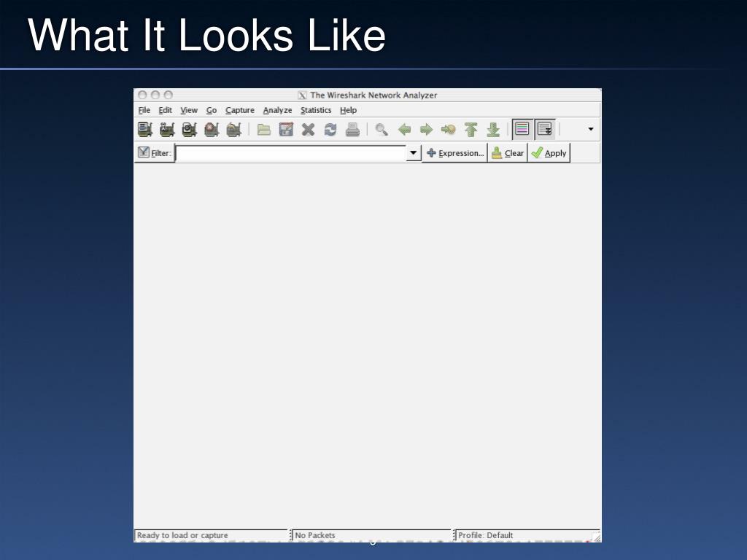Open a capture file folder icon

click(x=263, y=129)
